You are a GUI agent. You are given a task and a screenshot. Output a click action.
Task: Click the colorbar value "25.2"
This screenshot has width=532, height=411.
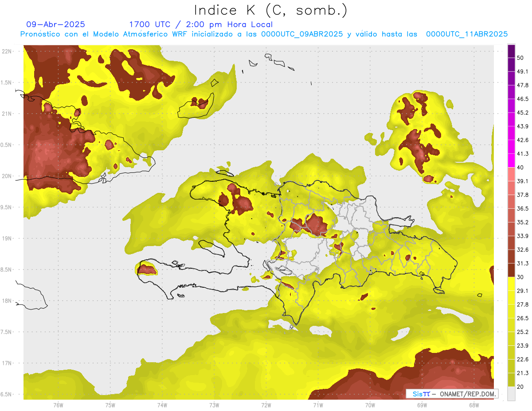click(x=522, y=332)
